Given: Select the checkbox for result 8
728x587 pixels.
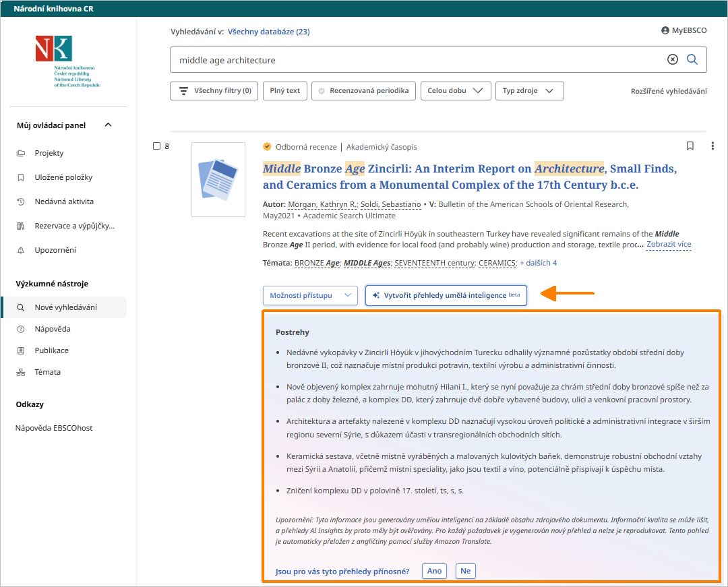Looking at the screenshot, I should (156, 146).
